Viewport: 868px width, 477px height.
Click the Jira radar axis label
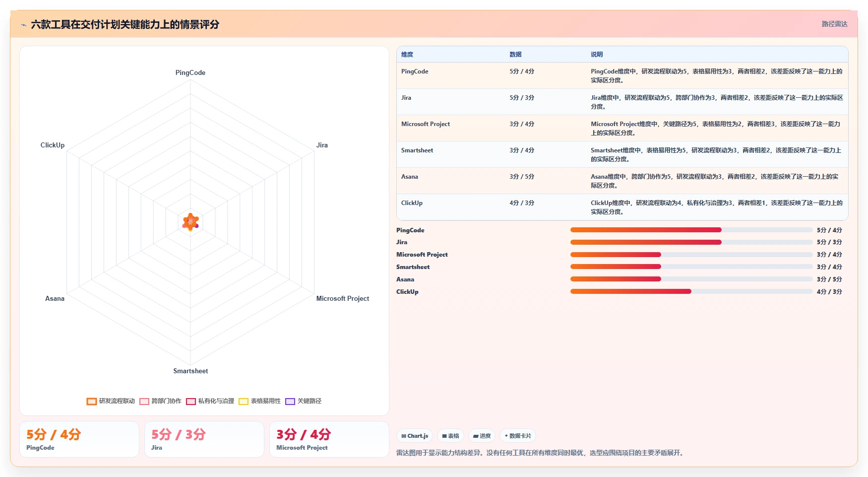(322, 145)
